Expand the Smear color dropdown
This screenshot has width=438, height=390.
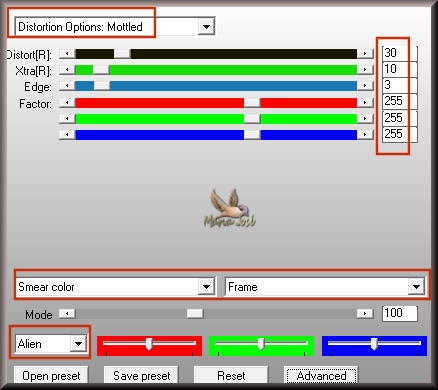(206, 287)
